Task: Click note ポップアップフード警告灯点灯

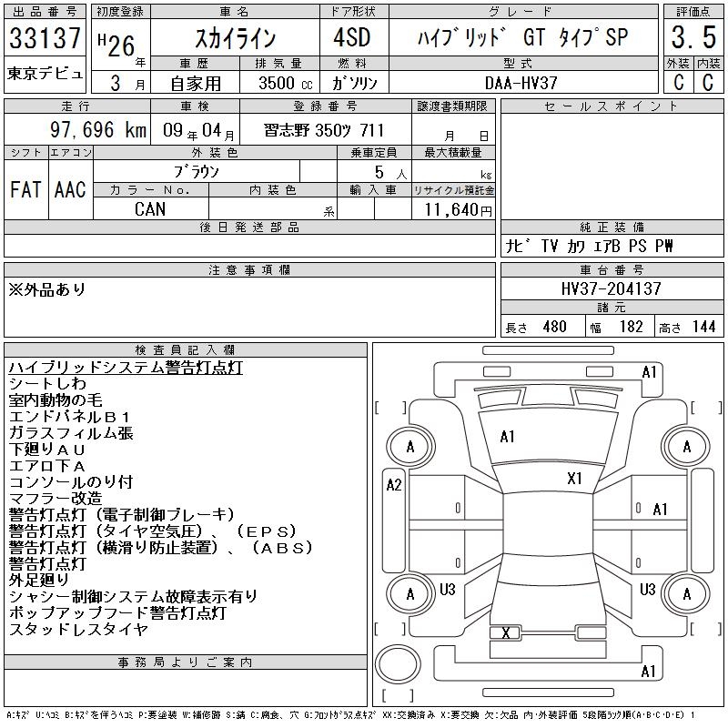Action: coord(118,612)
